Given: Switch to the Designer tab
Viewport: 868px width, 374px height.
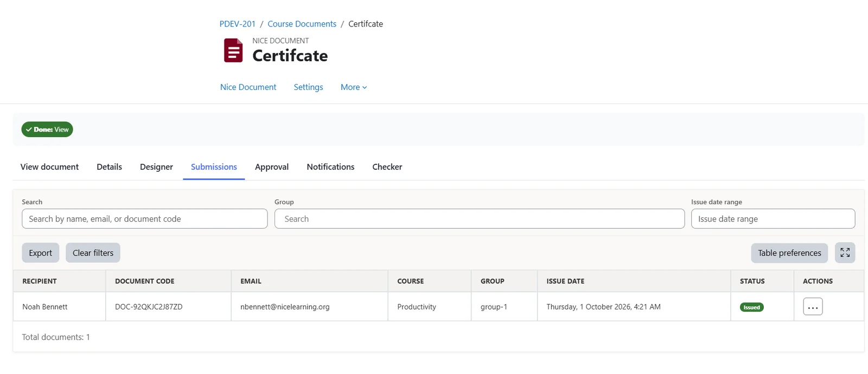Looking at the screenshot, I should tap(156, 167).
